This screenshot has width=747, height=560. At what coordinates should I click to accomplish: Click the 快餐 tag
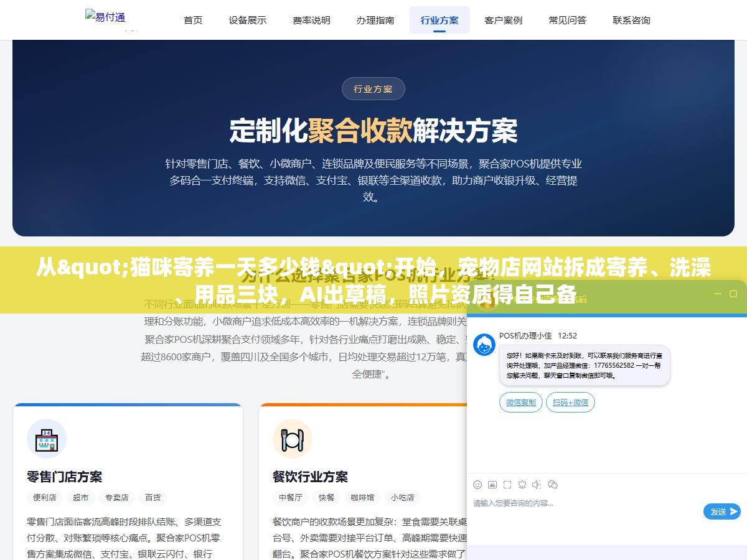click(x=327, y=498)
